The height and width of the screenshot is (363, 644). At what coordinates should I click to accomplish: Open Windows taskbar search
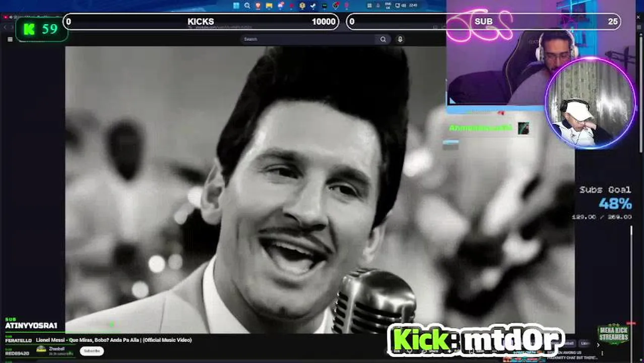[247, 6]
